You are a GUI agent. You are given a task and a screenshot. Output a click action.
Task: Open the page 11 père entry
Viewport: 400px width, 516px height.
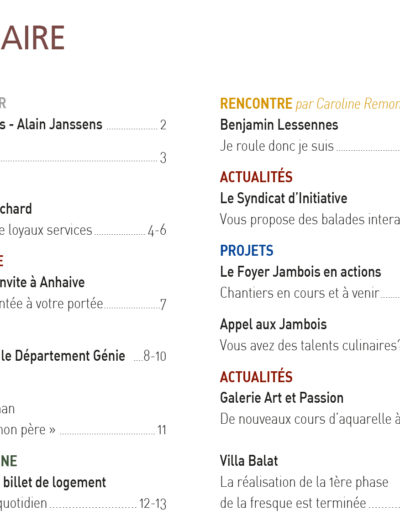click(x=83, y=430)
